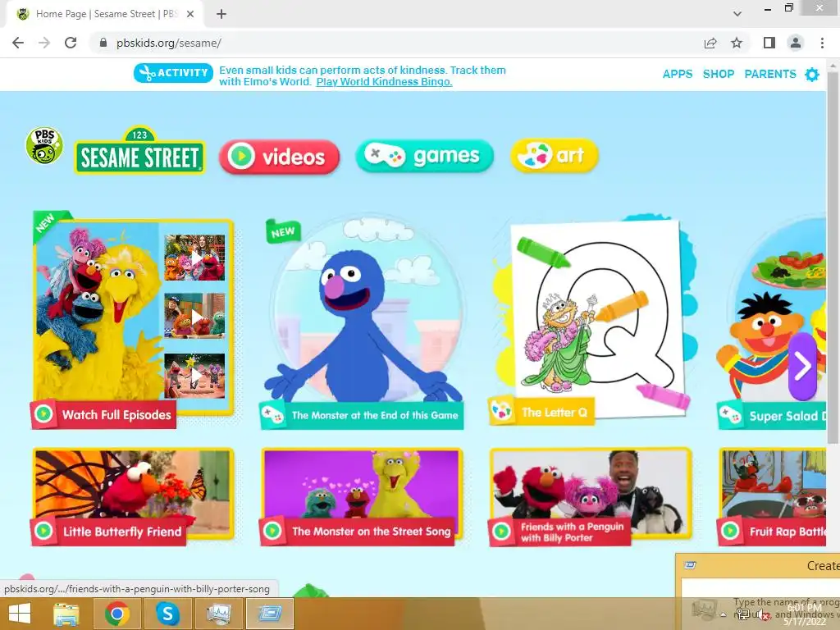Go to the next carousel items with purple arrow
This screenshot has height=630, width=840.
[x=802, y=367]
